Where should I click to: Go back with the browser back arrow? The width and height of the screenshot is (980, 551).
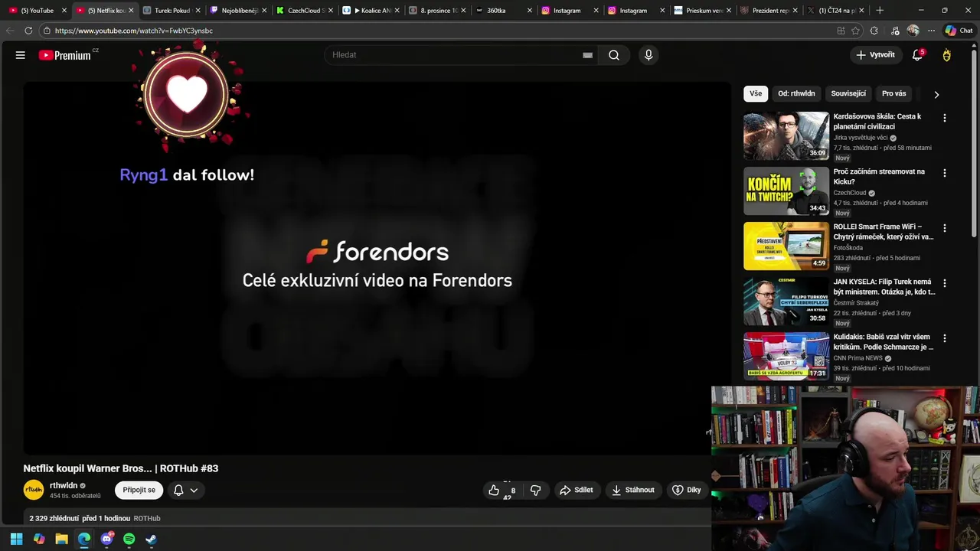click(x=10, y=31)
